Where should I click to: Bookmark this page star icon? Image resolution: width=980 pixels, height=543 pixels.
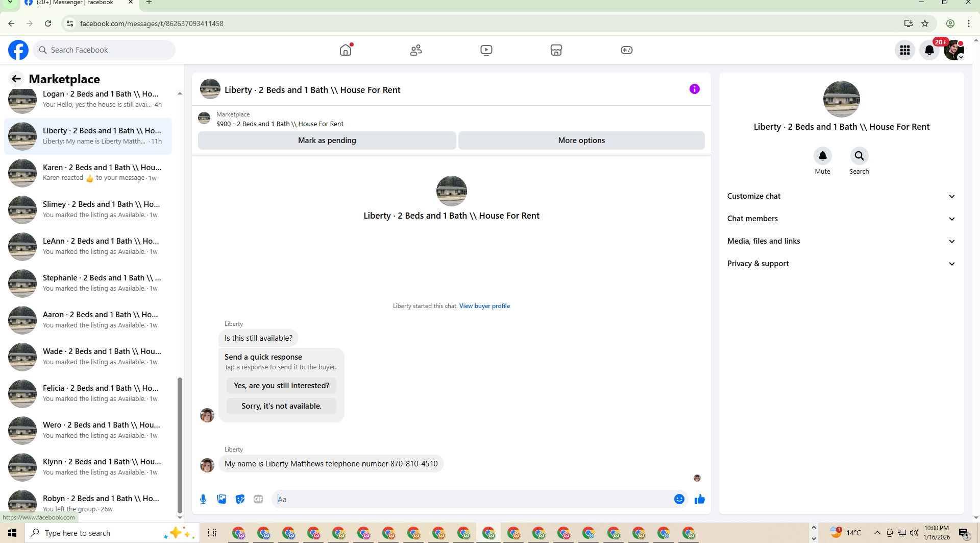925,23
